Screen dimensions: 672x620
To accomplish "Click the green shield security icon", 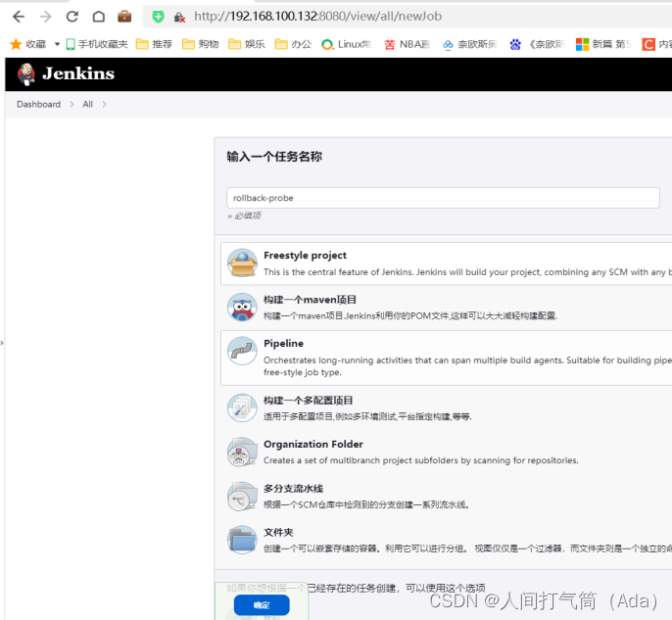I will coord(158,17).
